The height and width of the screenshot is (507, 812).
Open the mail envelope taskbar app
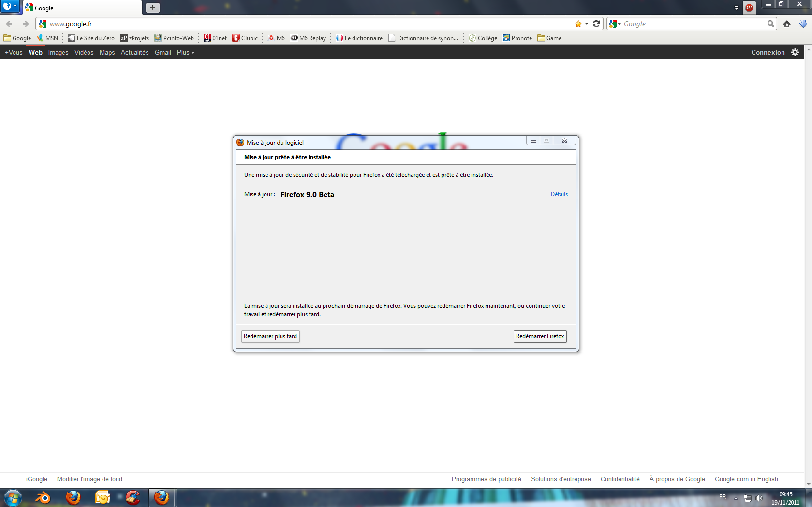[x=103, y=497]
